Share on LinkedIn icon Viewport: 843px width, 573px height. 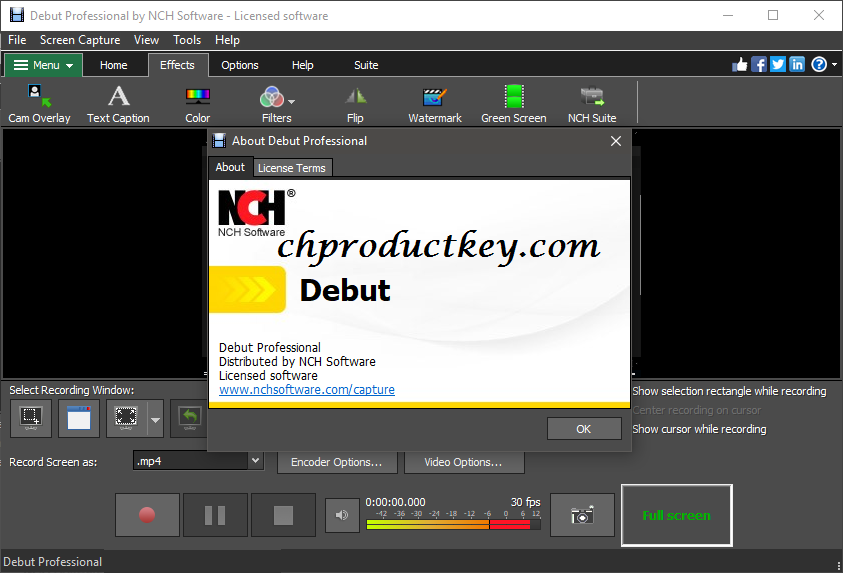797,65
